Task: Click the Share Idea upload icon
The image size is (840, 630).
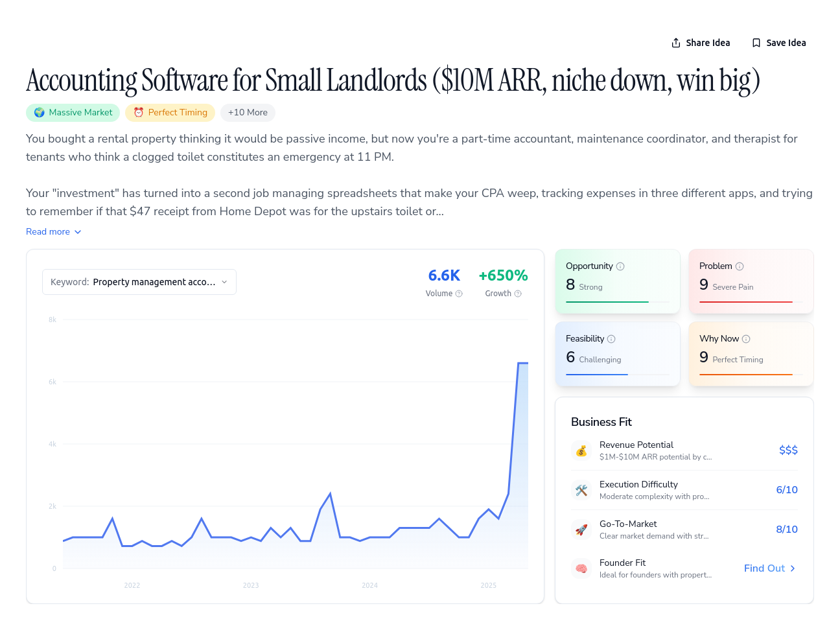Action: (x=676, y=43)
